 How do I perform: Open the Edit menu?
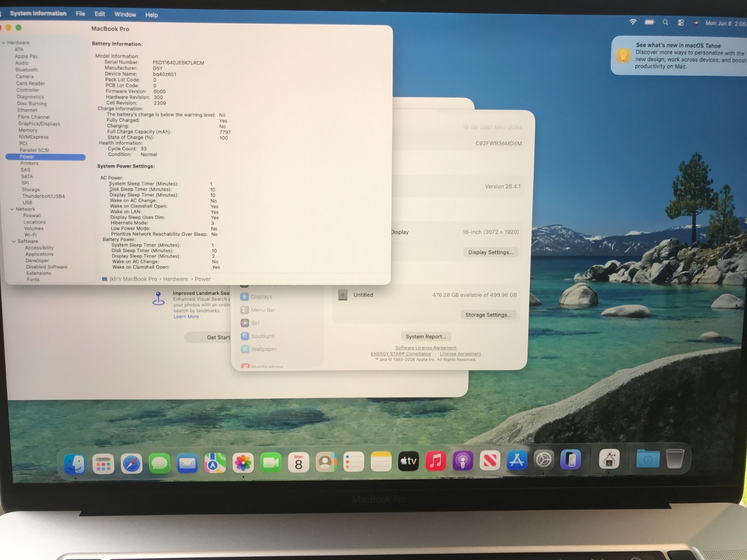click(100, 14)
